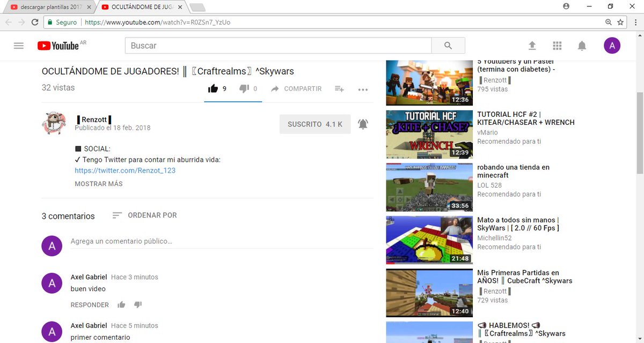The image size is (644, 343).
Task: Open the Chrome profile icon in title bar
Action: point(566,6)
